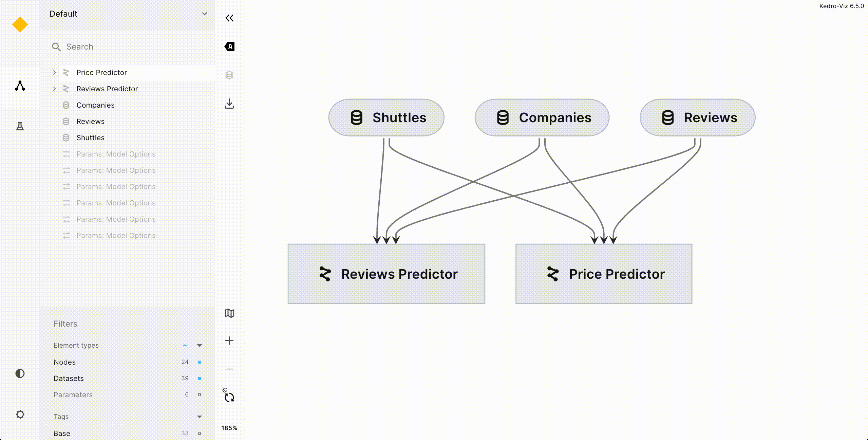
Task: Click zoom in button on canvas
Action: (229, 341)
